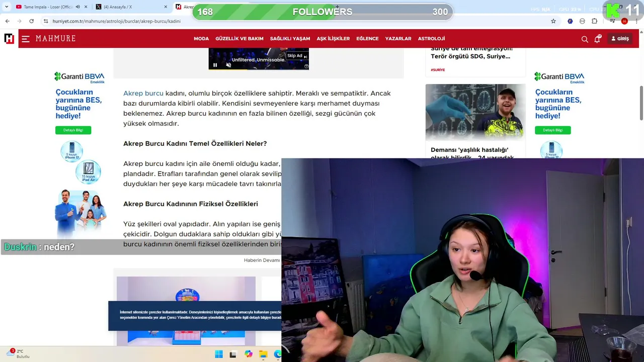Close the Tame Impala tab
Screen dimensions: 644x362
coord(86,7)
